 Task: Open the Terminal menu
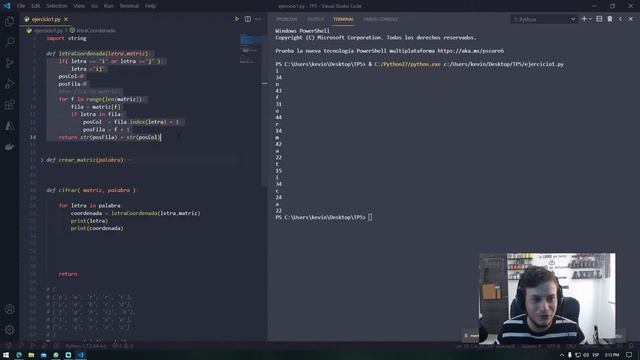tap(129, 6)
